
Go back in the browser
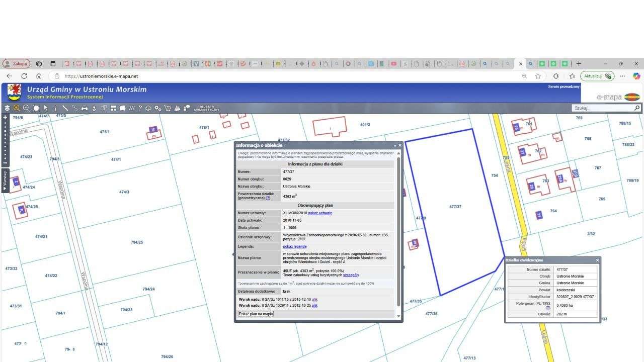(9, 76)
